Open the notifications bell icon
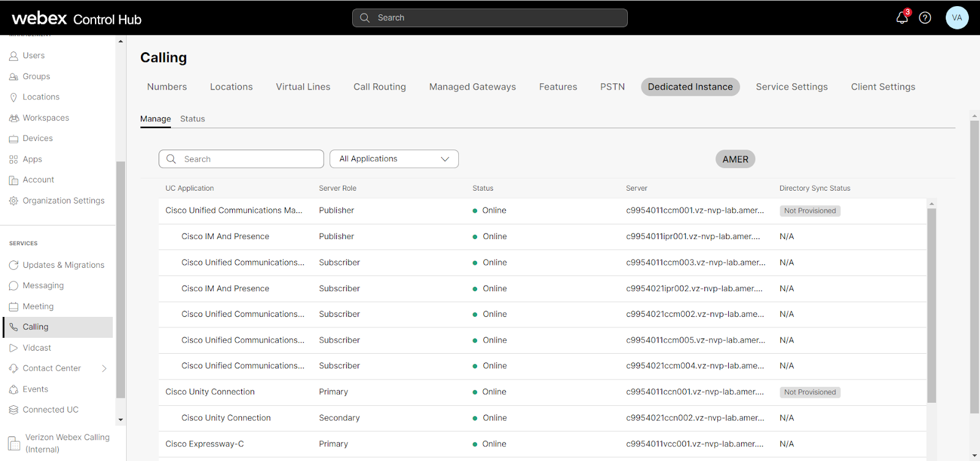Screen dimensions: 980x461 (902, 18)
